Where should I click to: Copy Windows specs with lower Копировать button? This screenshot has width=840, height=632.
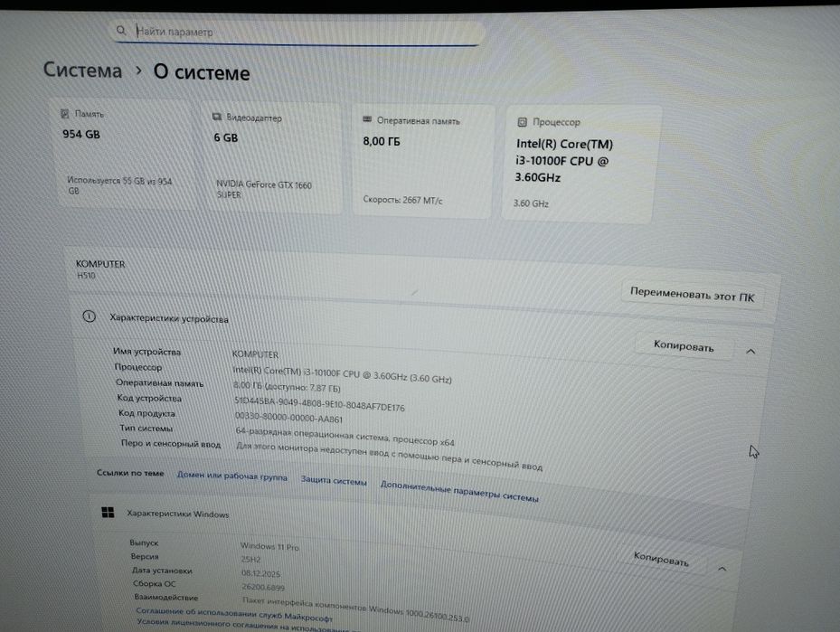(x=661, y=559)
